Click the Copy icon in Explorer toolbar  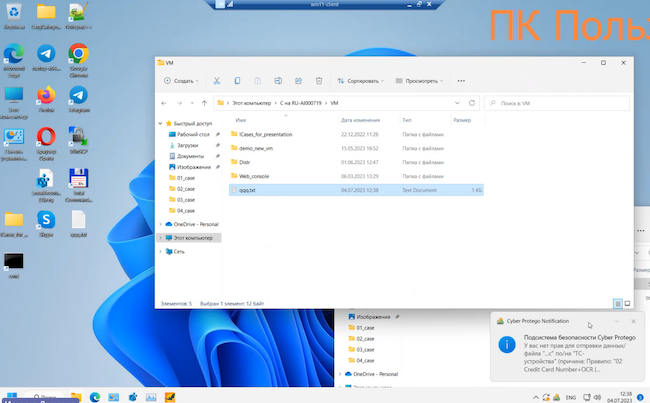[237, 81]
